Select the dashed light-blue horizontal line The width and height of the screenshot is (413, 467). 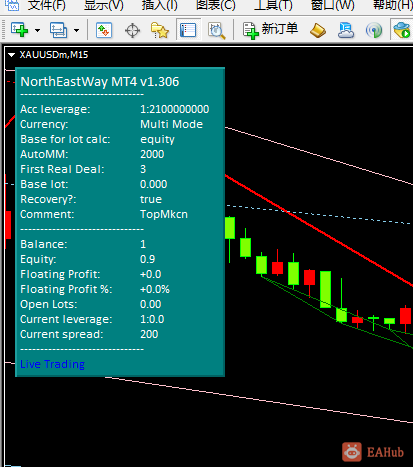(x=318, y=215)
